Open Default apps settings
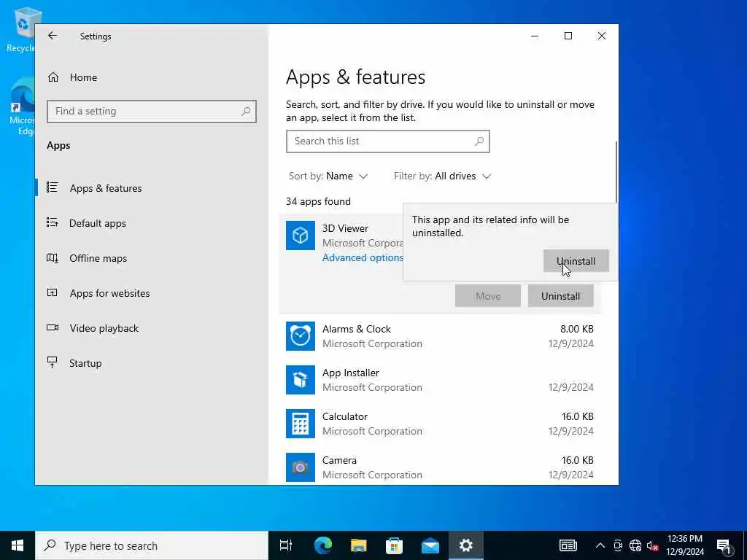 (x=152, y=223)
